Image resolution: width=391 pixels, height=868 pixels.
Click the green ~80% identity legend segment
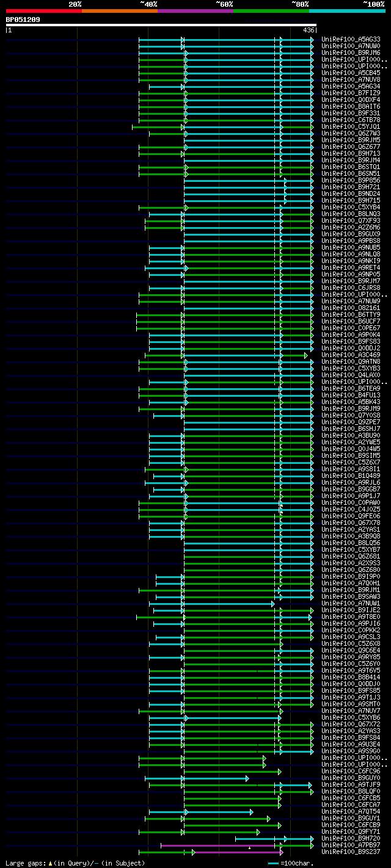pyautogui.click(x=271, y=11)
